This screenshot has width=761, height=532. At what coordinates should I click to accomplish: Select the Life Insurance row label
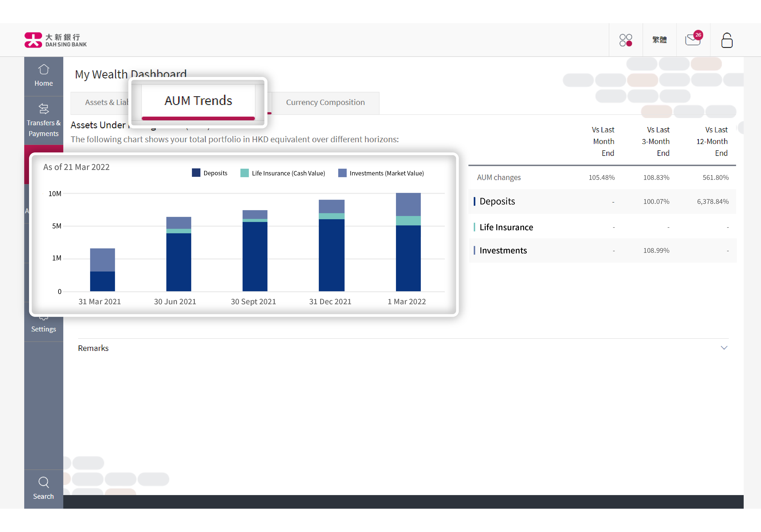(x=506, y=227)
